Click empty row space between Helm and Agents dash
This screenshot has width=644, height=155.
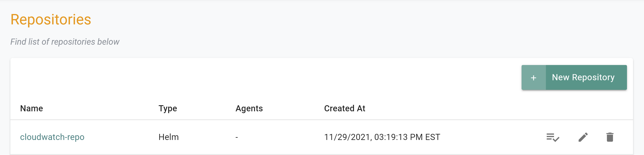(x=207, y=137)
